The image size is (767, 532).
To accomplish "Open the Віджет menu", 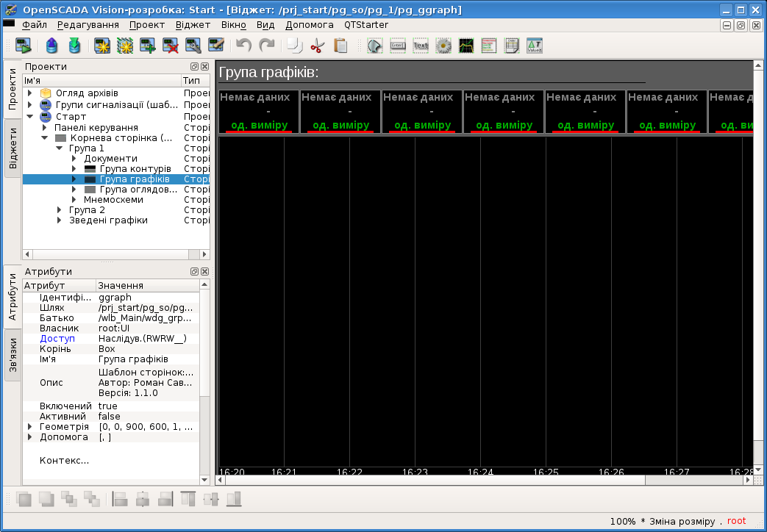I will coord(193,25).
